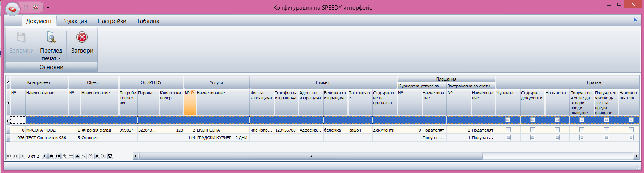Select the документи content cell

point(385,130)
